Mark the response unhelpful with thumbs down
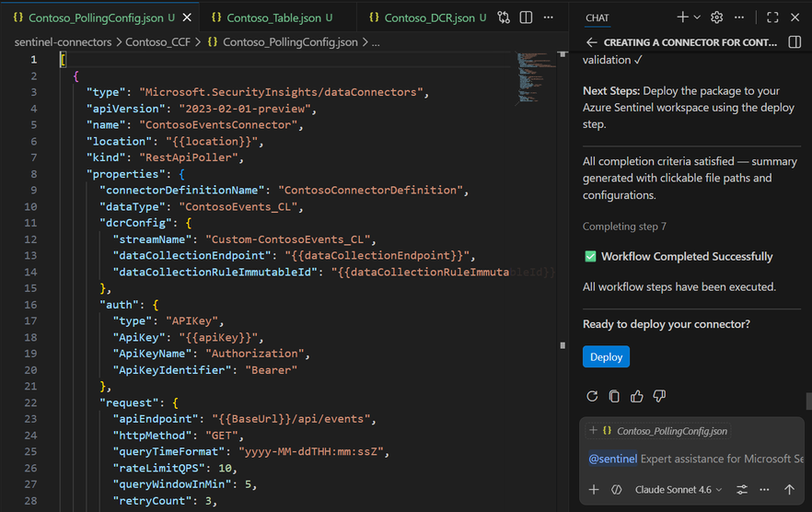The width and height of the screenshot is (812, 512). pos(659,397)
